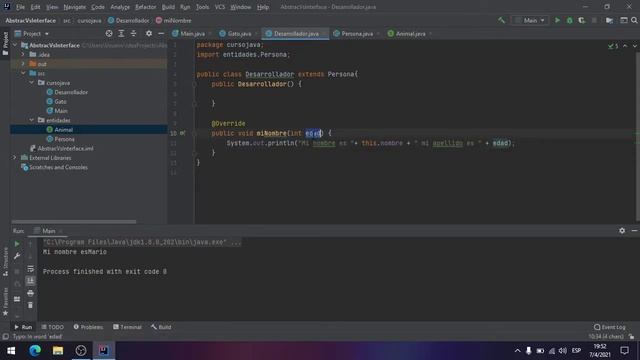Click the Build project hammer icon
Image resolution: width=640 pixels, height=360 pixels.
[x=501, y=20]
